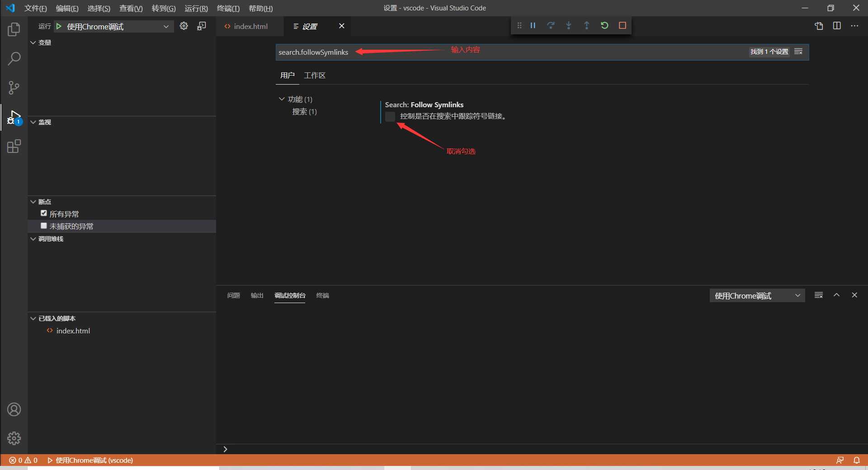This screenshot has height=470, width=868.
Task: Collapse the 已载入的脚本 section
Action: (x=33, y=318)
